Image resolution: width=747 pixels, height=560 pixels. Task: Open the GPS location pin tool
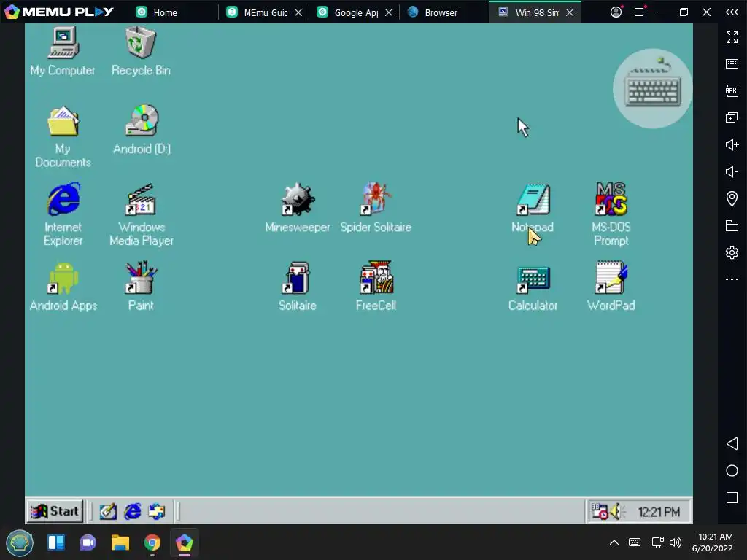coord(732,198)
